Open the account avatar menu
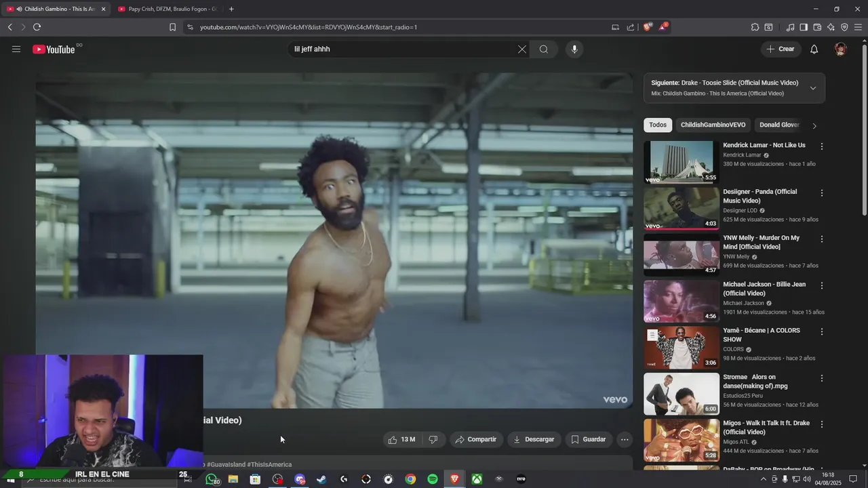The height and width of the screenshot is (488, 868). coord(841,49)
